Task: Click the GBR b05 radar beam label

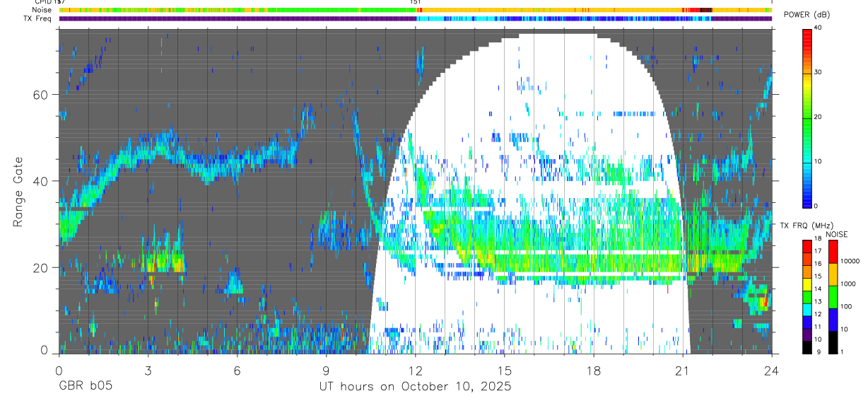Action: (86, 387)
